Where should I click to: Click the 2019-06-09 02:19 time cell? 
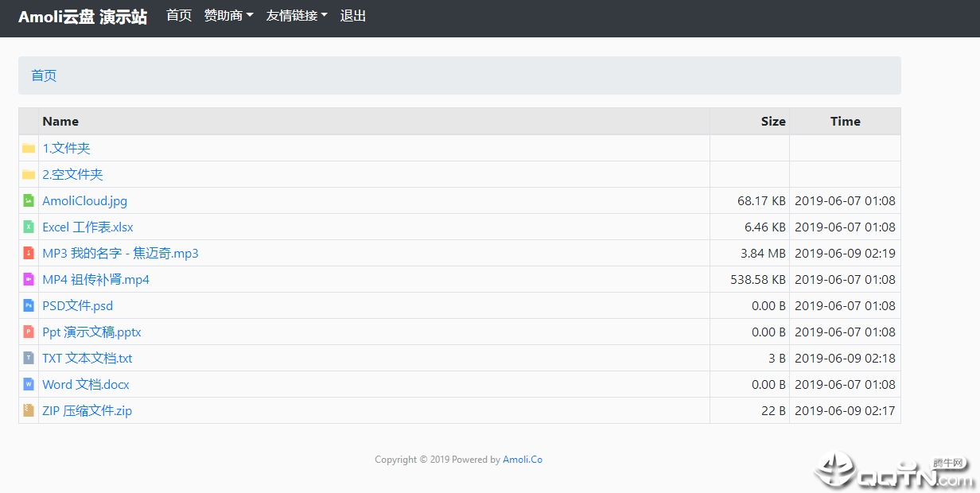(x=845, y=253)
